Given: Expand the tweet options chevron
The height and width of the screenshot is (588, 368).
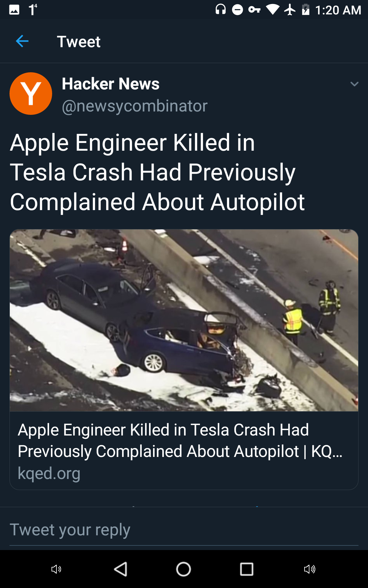Looking at the screenshot, I should pos(354,84).
